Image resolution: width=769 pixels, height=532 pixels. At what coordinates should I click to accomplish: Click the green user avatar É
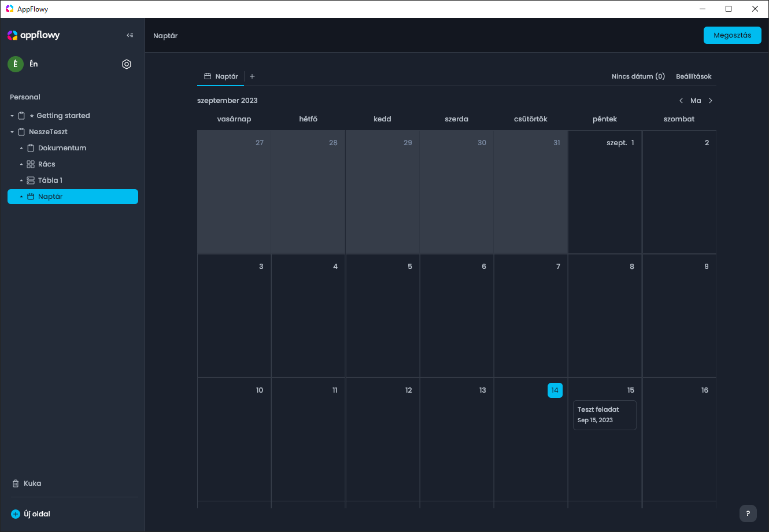click(x=16, y=64)
